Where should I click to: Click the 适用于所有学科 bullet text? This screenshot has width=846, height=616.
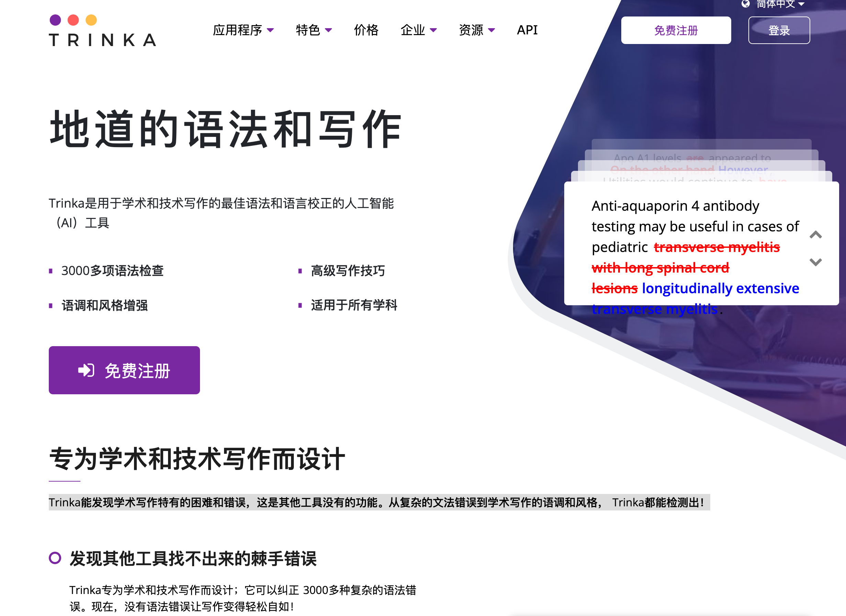click(354, 305)
